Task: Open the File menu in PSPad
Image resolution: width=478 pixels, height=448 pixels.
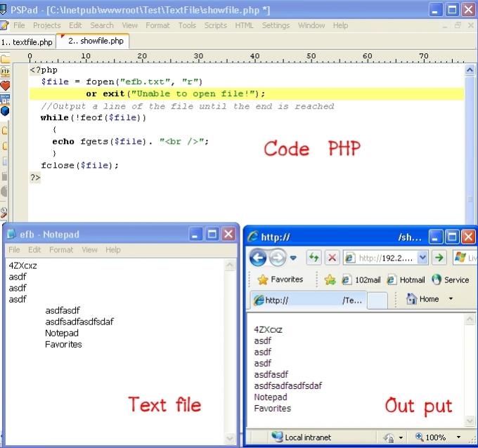Action: coord(19,25)
